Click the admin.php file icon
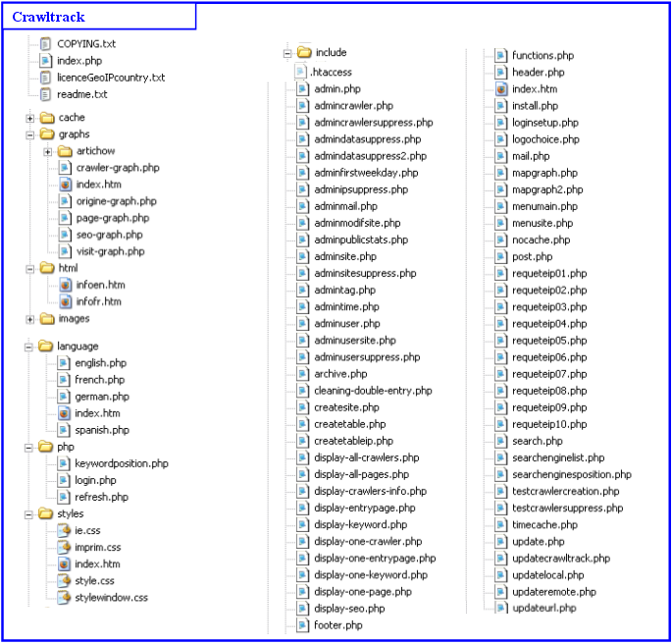The width and height of the screenshot is (672, 644). [x=302, y=89]
